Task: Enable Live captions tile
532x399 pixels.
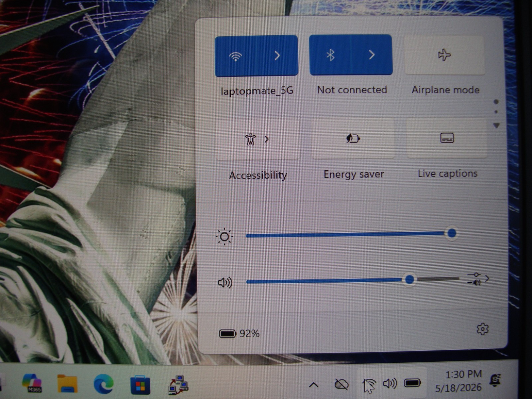Action: pyautogui.click(x=447, y=138)
